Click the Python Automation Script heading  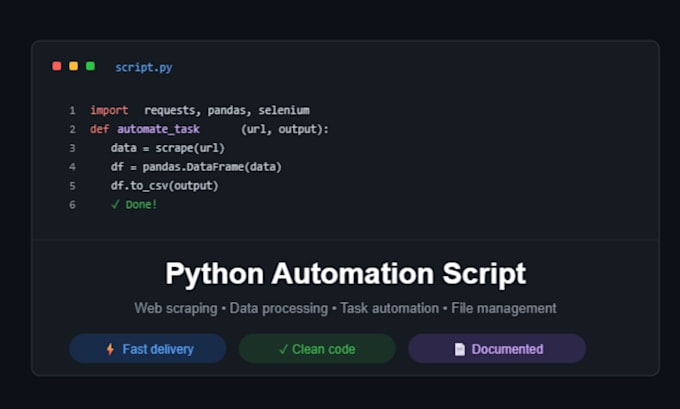346,274
